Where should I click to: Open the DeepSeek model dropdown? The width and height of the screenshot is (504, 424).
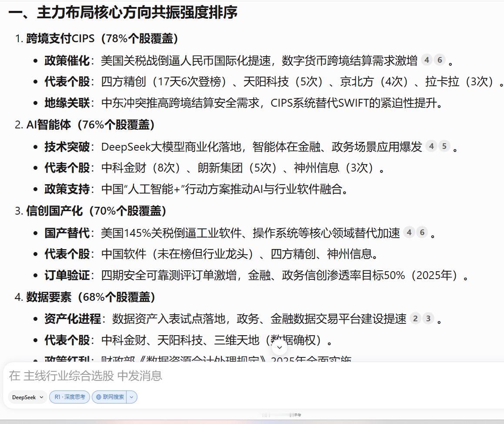(27, 397)
